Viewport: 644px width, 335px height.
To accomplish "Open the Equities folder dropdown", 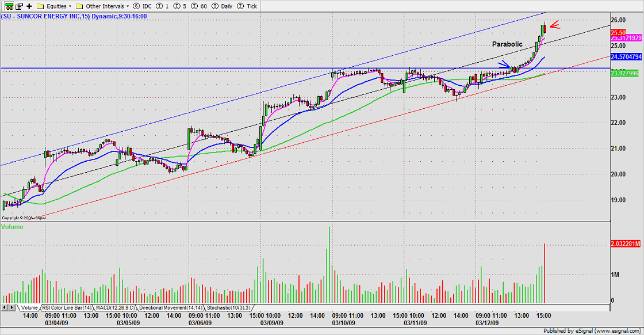I will coord(54,6).
